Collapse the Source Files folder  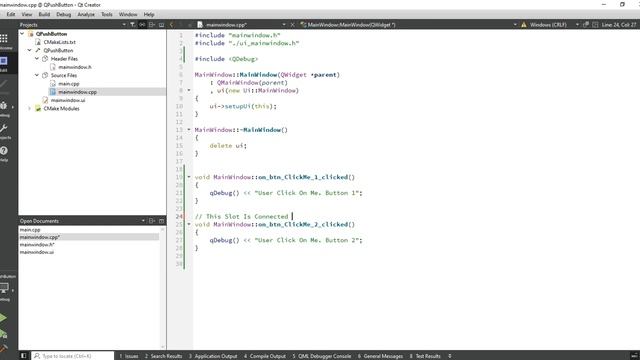[37, 76]
